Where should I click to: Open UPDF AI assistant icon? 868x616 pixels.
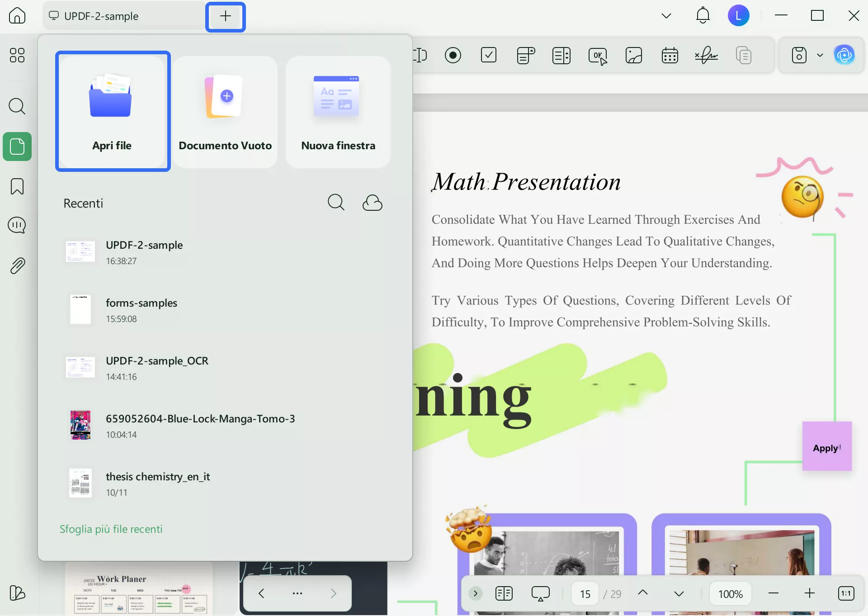(844, 56)
